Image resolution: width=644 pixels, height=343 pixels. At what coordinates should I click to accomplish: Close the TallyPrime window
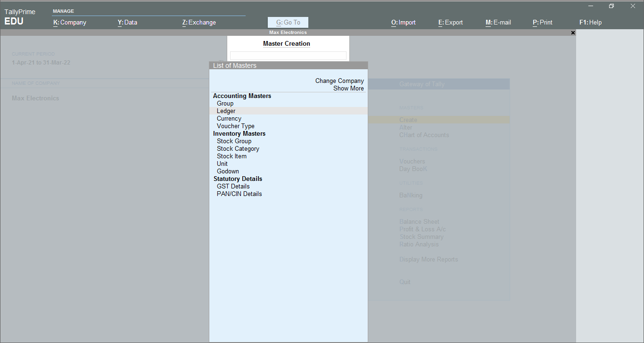633,6
